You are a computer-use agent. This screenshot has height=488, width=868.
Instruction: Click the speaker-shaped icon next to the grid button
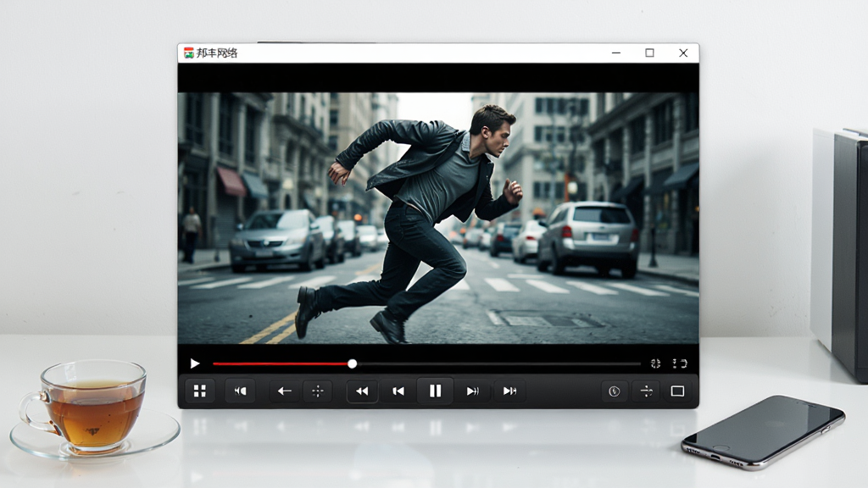click(240, 391)
